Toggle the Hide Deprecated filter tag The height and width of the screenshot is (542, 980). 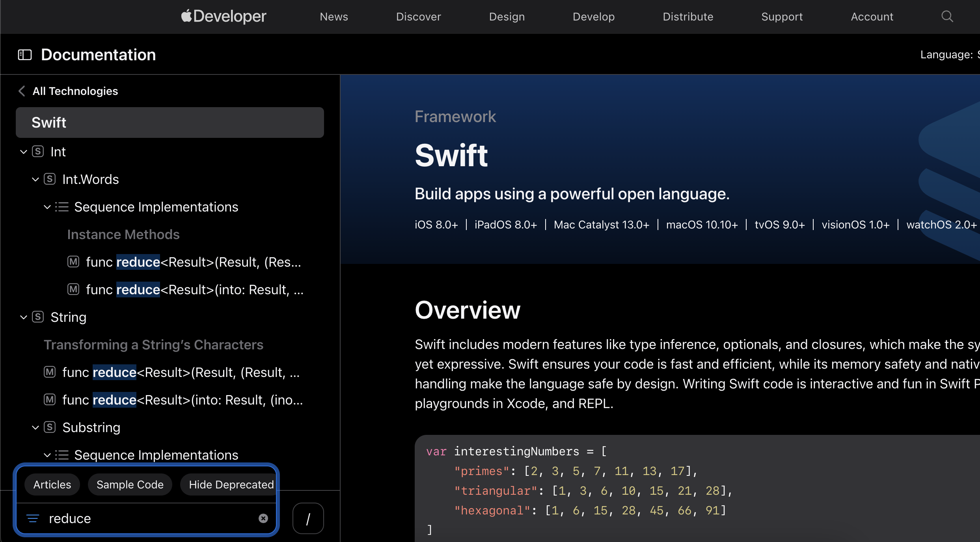point(231,484)
